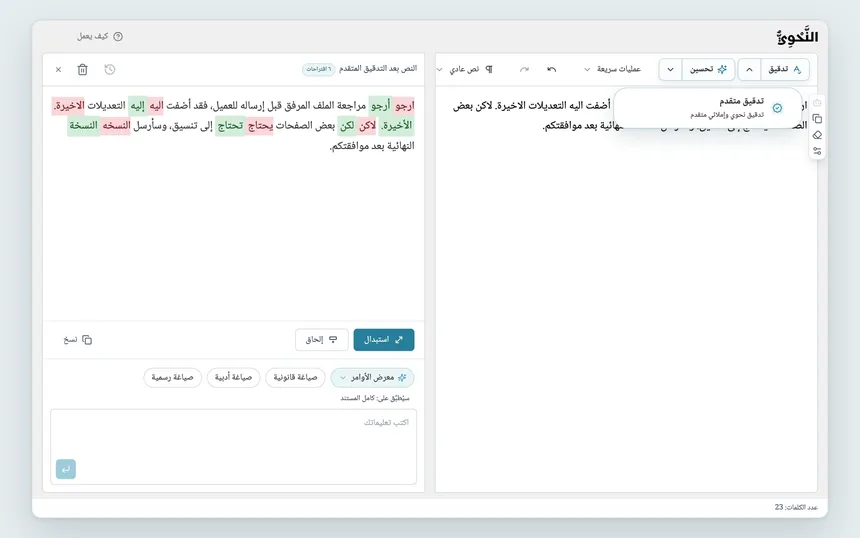Select the صياغة رسمية chip
860x538 pixels.
172,377
